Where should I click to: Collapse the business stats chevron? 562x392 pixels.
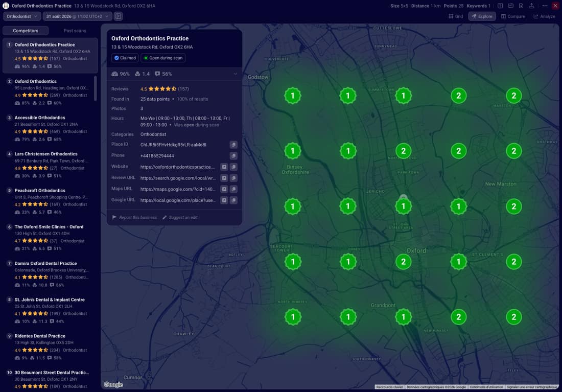point(236,74)
